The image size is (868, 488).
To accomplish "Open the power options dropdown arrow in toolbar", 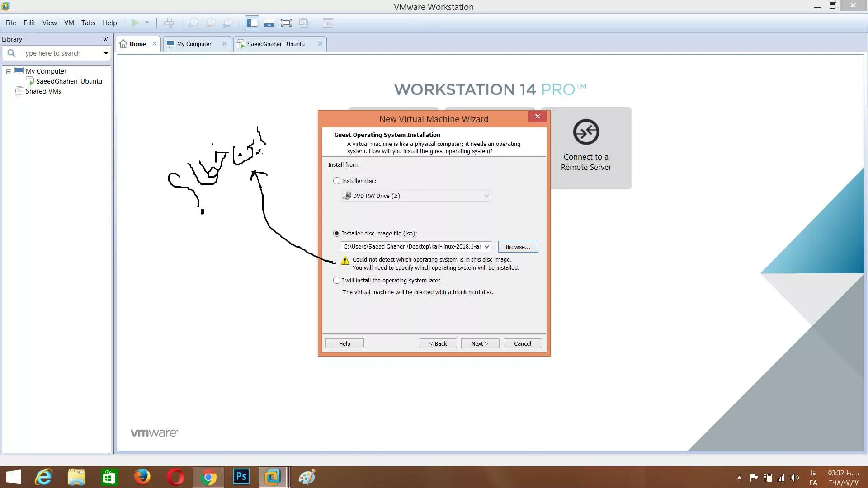I will (147, 23).
